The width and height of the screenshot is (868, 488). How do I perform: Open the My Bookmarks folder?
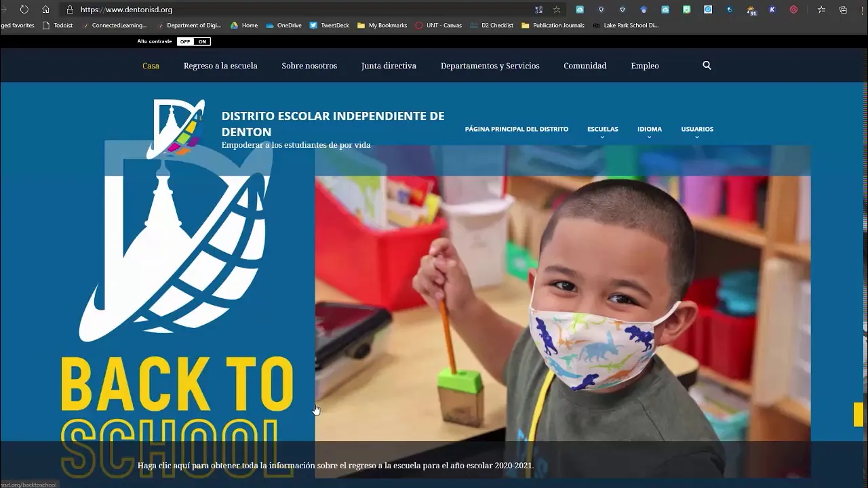point(382,25)
